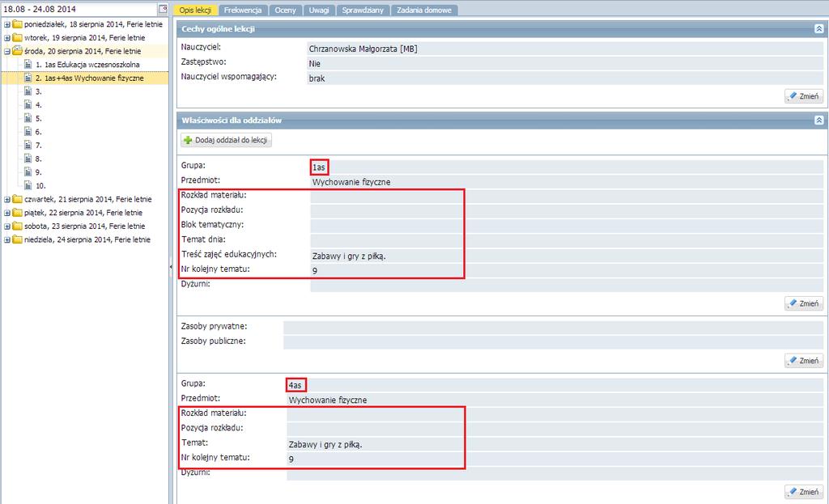Click document icon of lesson 2. Wychowanie fizyczne
Image resolution: width=829 pixels, height=504 pixels.
click(28, 78)
